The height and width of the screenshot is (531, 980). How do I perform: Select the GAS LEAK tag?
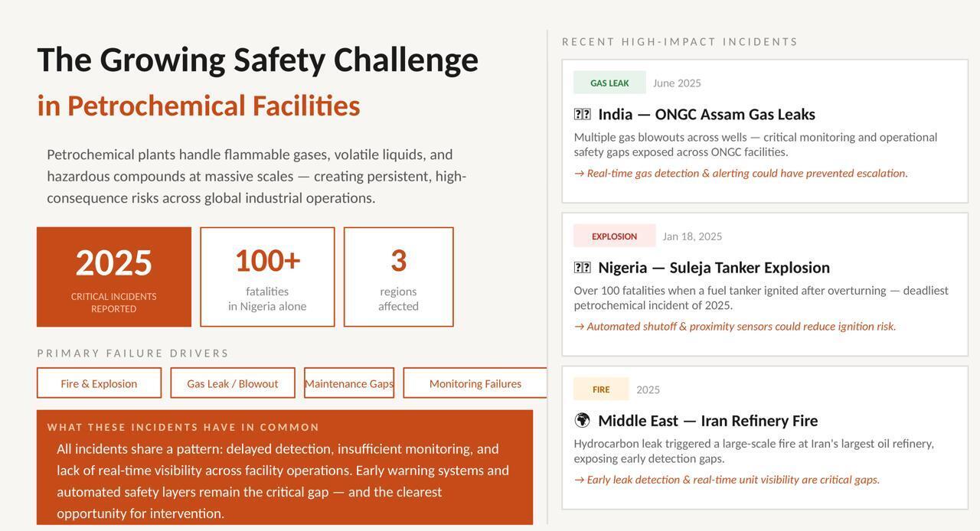pyautogui.click(x=609, y=83)
